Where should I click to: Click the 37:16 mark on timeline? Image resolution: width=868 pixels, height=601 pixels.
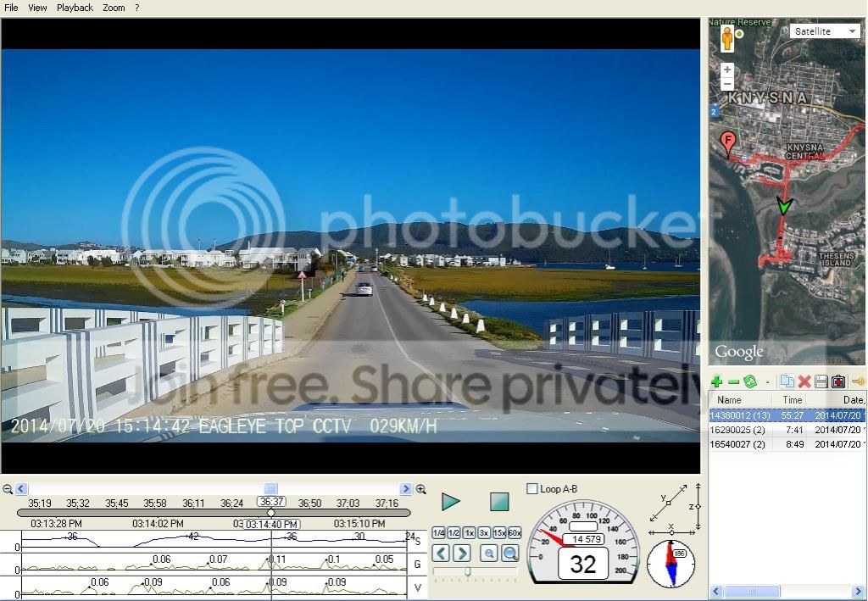[x=387, y=503]
